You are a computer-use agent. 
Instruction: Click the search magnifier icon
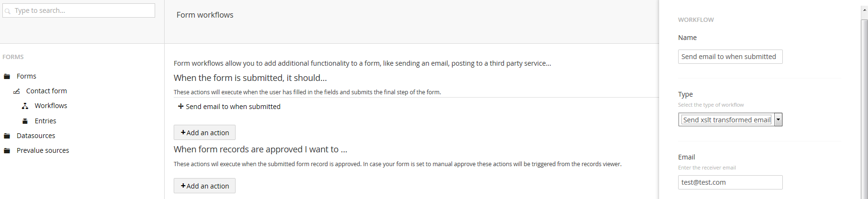(x=8, y=11)
